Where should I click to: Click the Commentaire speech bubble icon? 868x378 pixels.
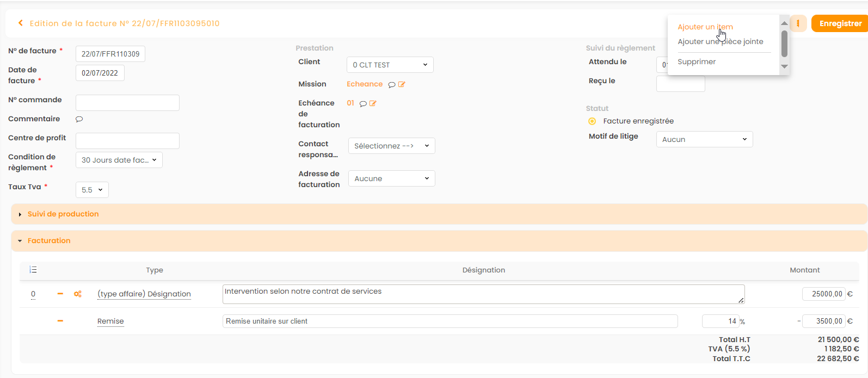tap(79, 119)
